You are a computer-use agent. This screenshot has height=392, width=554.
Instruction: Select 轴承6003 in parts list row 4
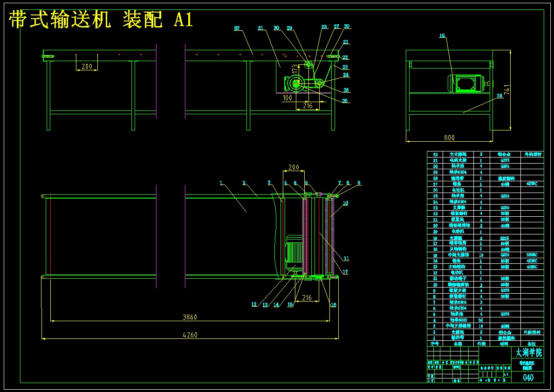(458, 320)
